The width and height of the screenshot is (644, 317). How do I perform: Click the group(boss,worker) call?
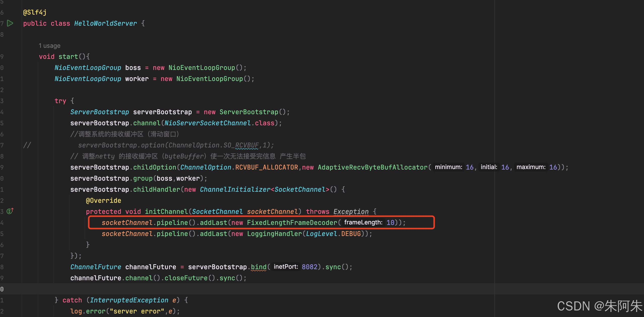(168, 178)
